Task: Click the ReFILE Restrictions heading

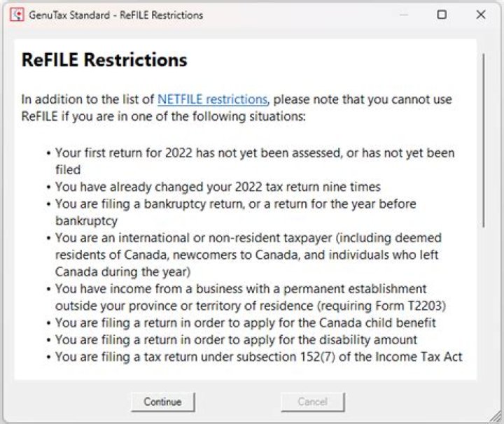Action: click(104, 60)
